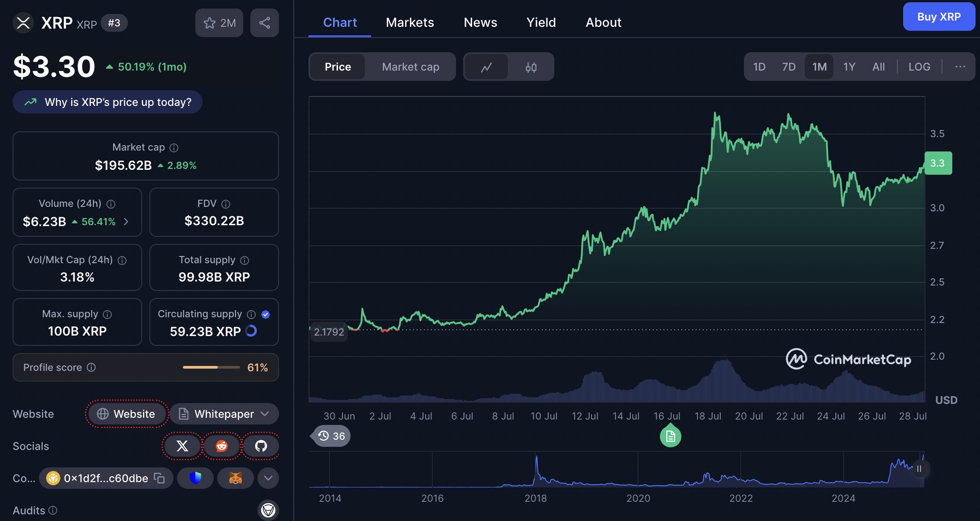Expand Volume (24h) details arrow
This screenshot has width=980, height=521.
click(126, 222)
